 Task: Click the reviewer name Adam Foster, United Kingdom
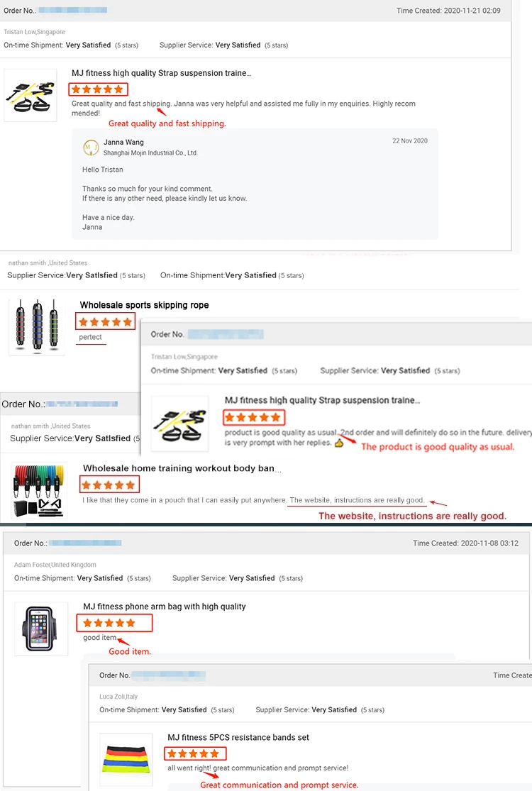click(x=55, y=565)
